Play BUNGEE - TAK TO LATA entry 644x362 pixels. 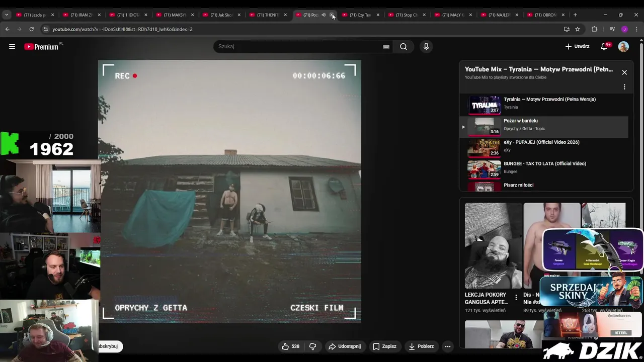point(543,169)
